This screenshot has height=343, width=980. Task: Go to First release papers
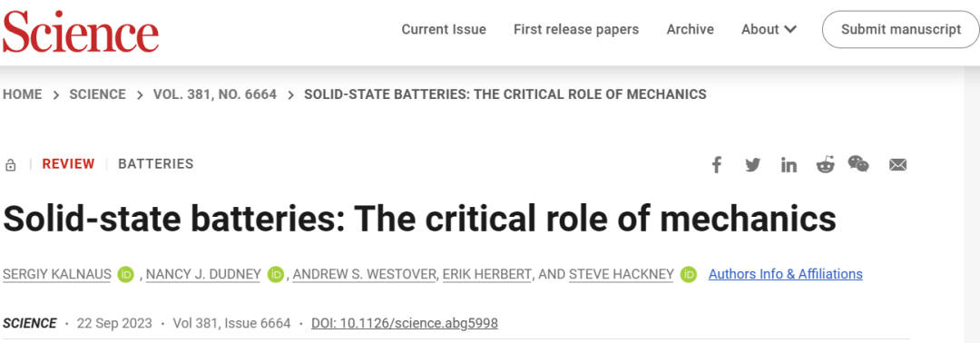[576, 29]
